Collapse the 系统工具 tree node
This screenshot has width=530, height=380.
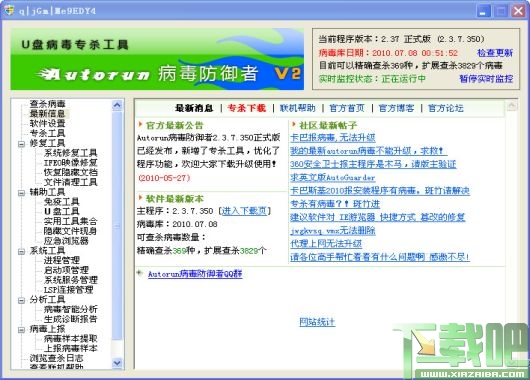[x=21, y=251]
